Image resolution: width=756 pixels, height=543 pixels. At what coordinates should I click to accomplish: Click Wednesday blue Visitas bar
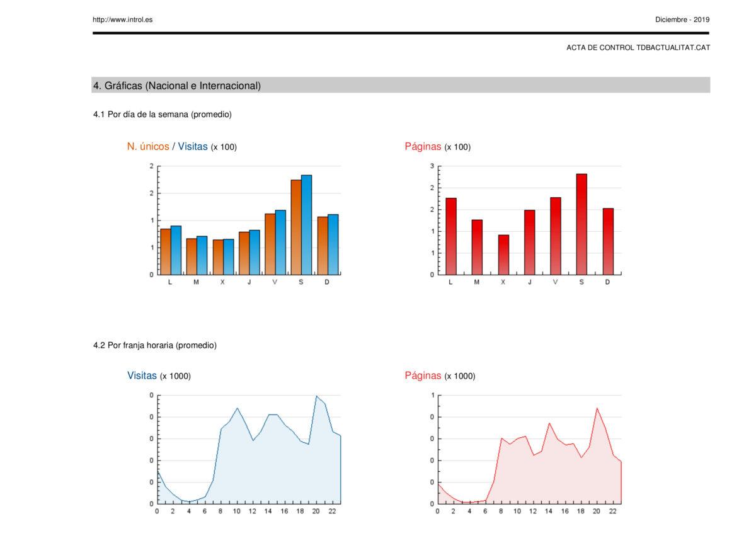228,257
